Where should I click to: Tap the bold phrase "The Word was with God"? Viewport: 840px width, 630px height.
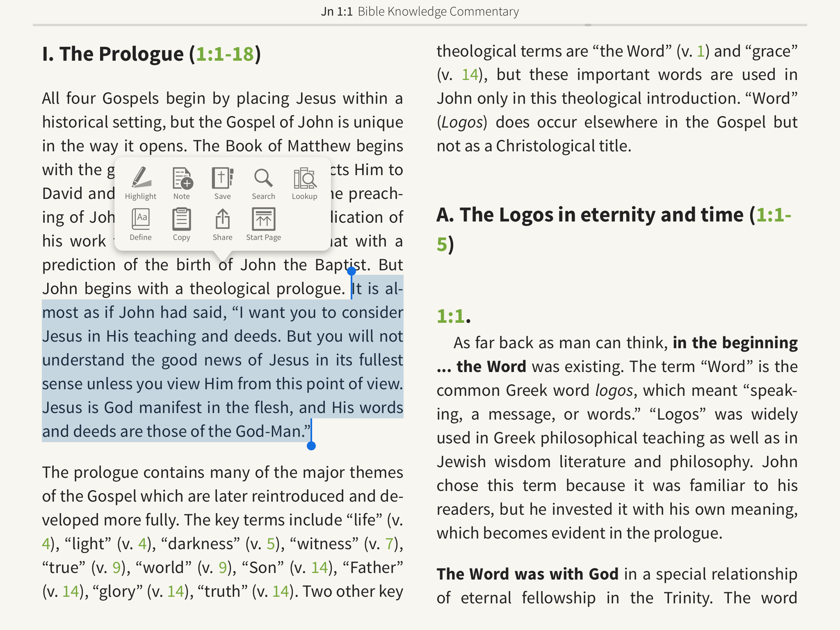point(527,574)
